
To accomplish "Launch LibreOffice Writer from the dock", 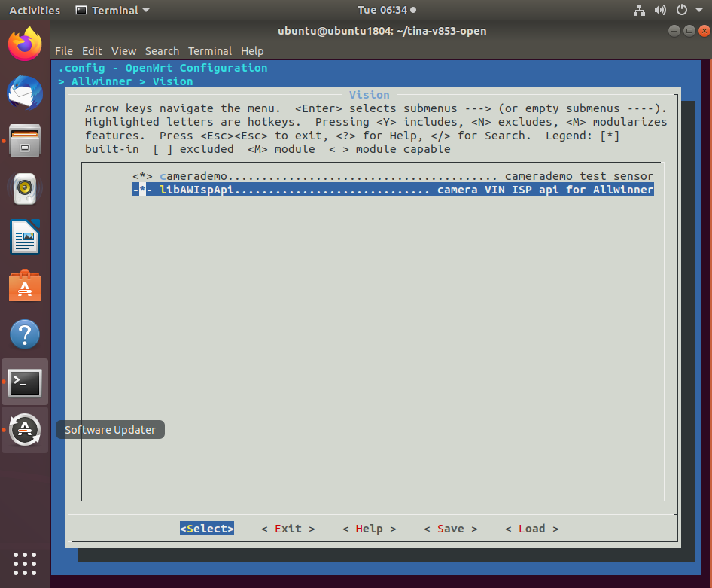I will pos(25,237).
